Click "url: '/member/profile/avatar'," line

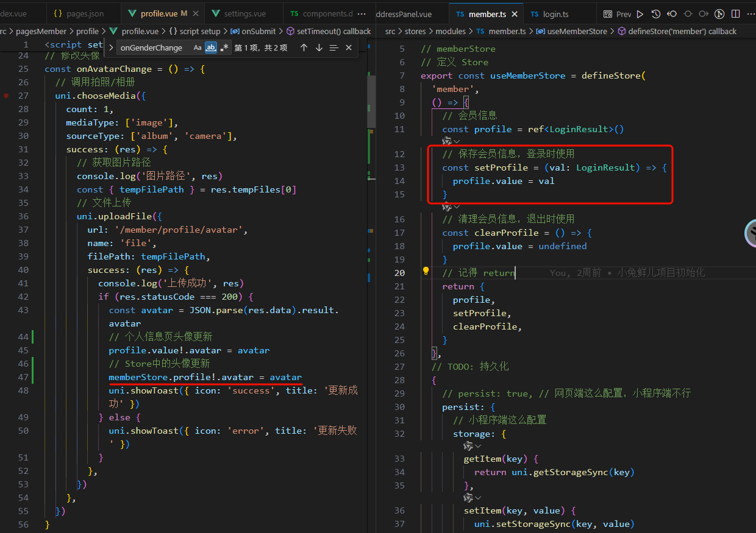[168, 230]
